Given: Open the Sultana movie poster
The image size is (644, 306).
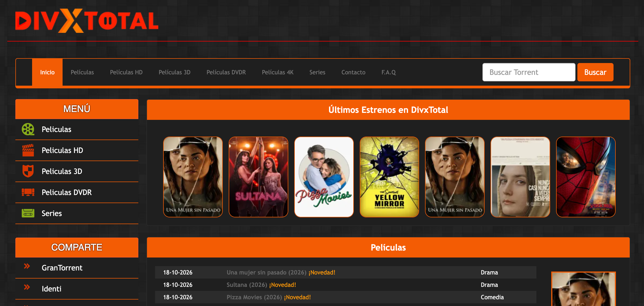Looking at the screenshot, I should pyautogui.click(x=258, y=177).
